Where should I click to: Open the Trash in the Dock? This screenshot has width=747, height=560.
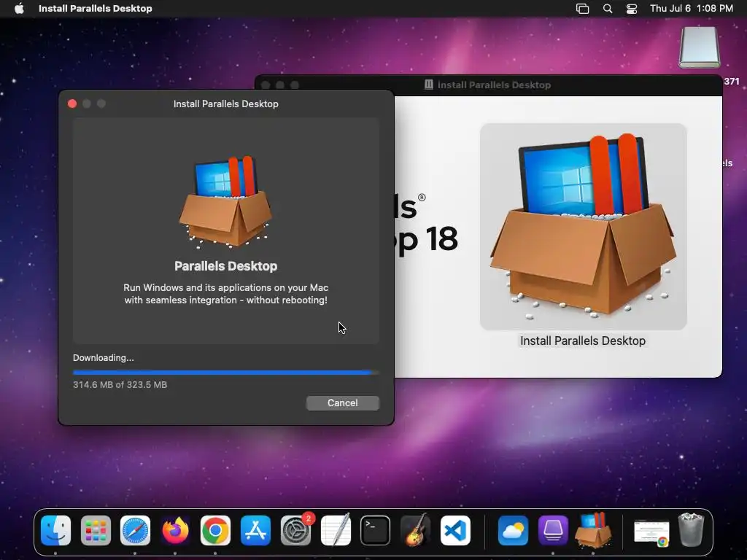pyautogui.click(x=691, y=529)
